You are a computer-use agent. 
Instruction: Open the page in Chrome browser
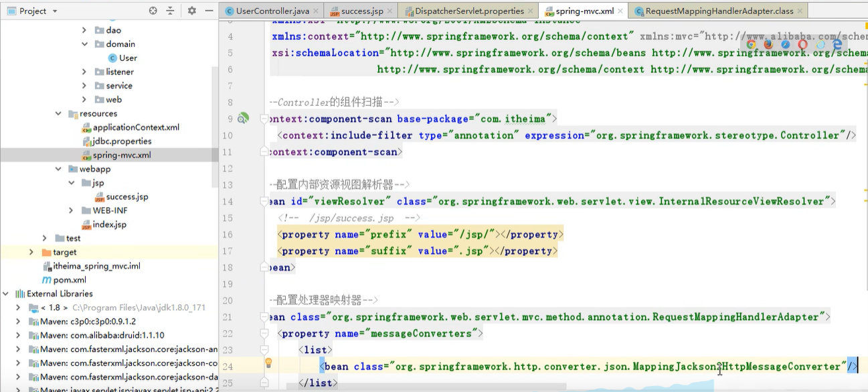click(x=751, y=44)
